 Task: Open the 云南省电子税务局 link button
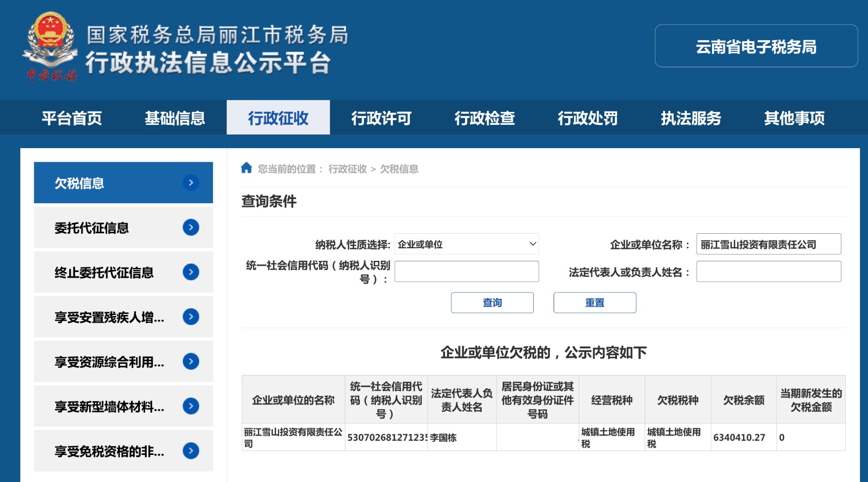[x=756, y=46]
